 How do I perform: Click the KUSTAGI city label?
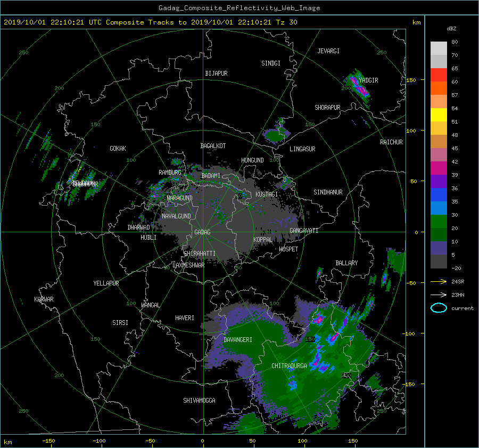267,194
